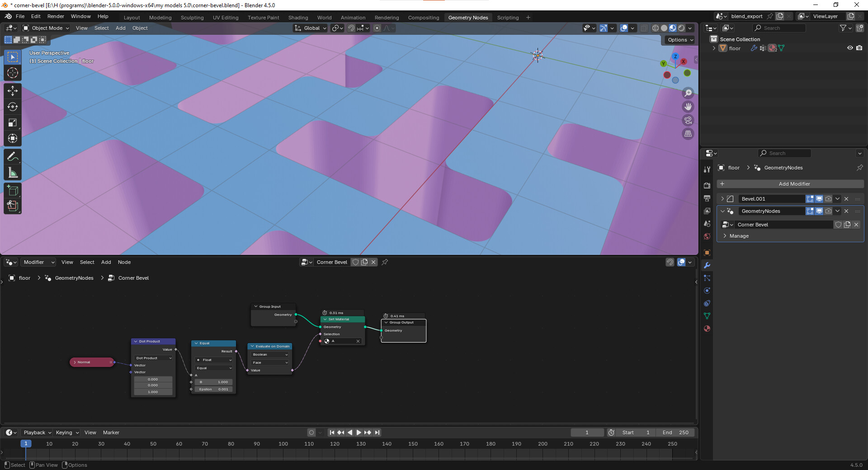Open node editor Add menu
This screenshot has width=868, height=470.
(106, 262)
